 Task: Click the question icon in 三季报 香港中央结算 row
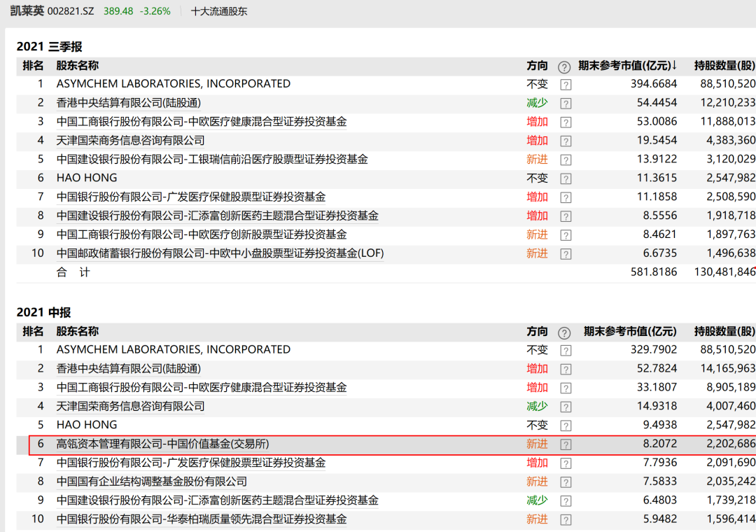point(566,103)
